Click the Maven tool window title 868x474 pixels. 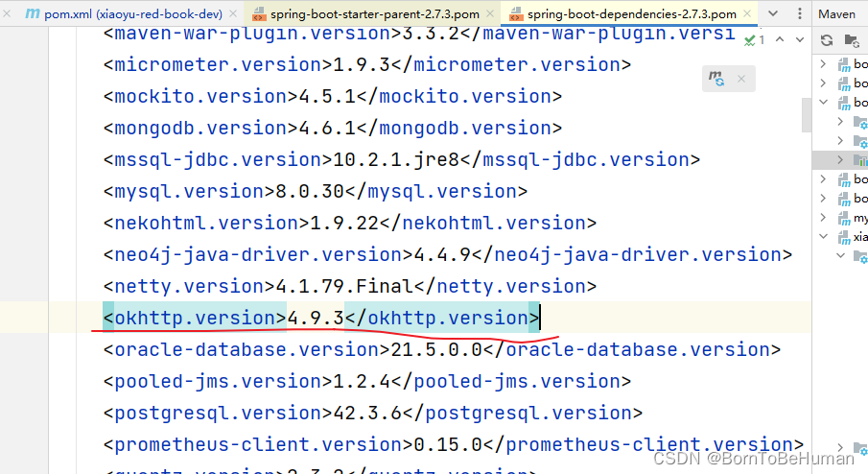(x=837, y=14)
